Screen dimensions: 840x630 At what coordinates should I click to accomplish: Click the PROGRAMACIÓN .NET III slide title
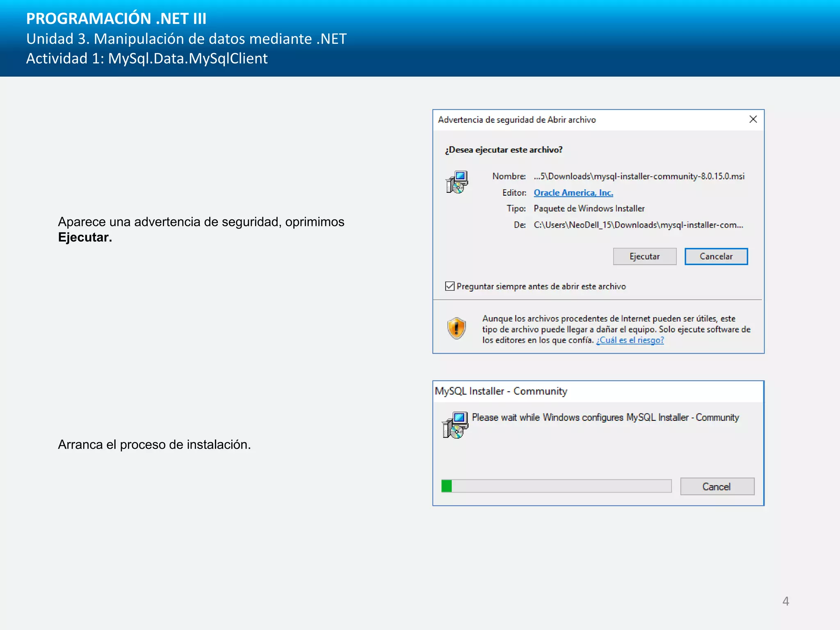(x=116, y=18)
